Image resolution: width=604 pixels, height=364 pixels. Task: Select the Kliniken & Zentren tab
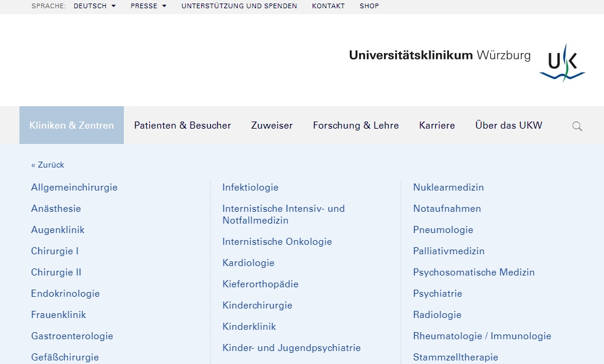[x=71, y=125]
